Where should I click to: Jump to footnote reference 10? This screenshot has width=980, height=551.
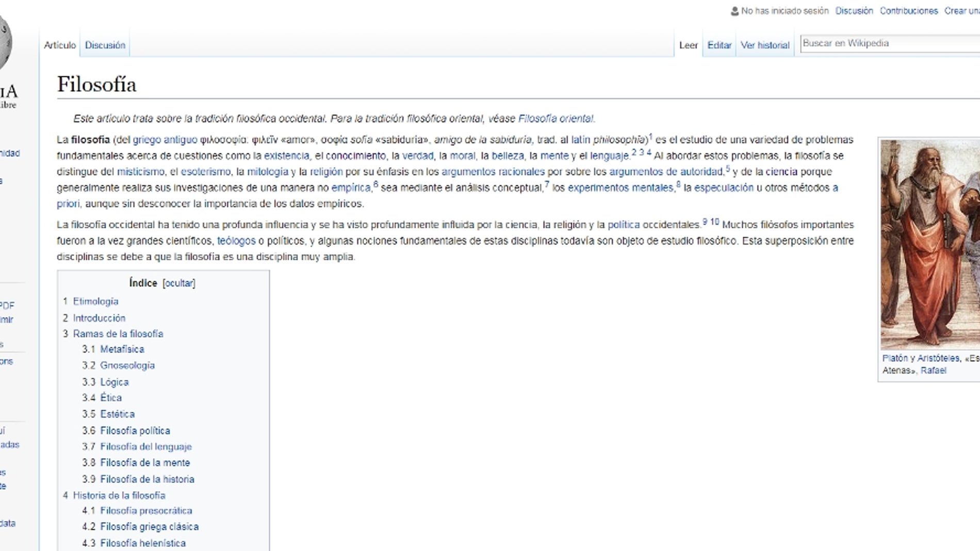click(x=714, y=222)
